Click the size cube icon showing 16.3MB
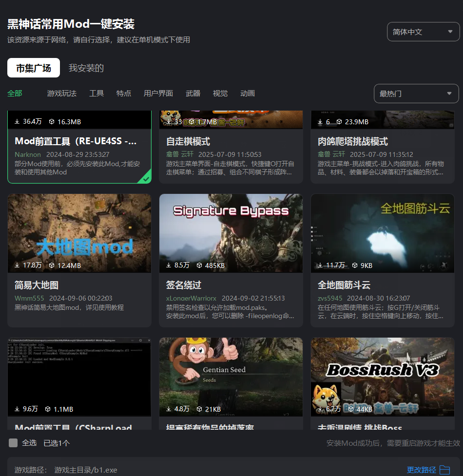The image size is (463, 476). point(52,122)
